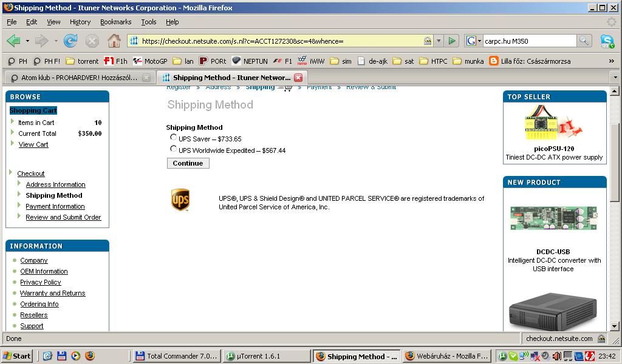Image resolution: width=622 pixels, height=364 pixels.
Task: Click the Stop loading icon
Action: [92, 41]
